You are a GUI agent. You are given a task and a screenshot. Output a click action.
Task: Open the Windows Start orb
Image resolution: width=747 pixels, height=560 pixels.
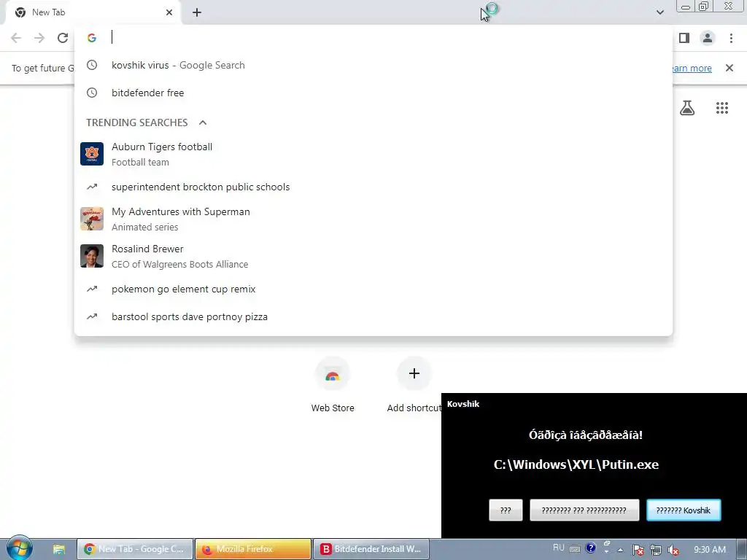point(20,548)
